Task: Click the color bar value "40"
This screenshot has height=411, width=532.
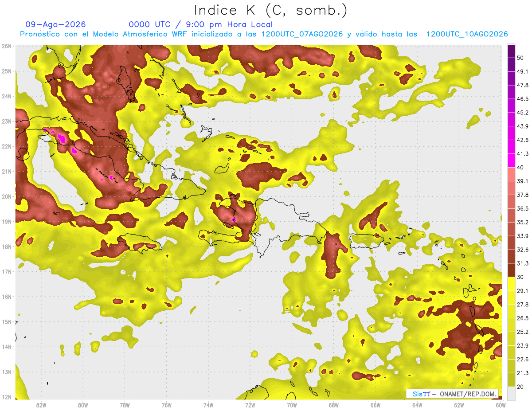Action: 521,167
